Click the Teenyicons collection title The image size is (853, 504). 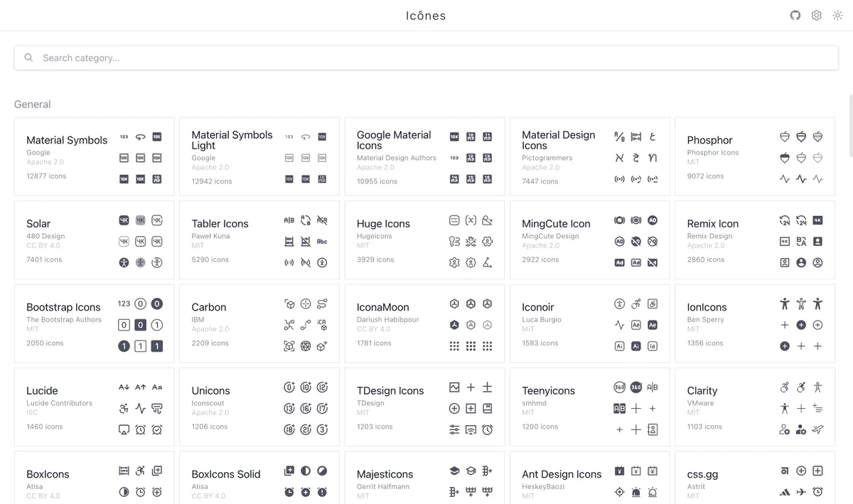click(x=548, y=390)
